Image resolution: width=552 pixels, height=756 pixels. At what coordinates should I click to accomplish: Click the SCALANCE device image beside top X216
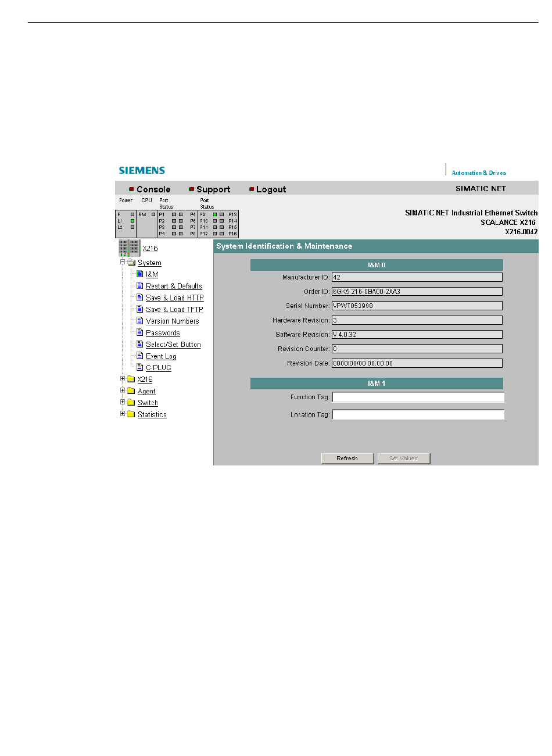pos(130,248)
